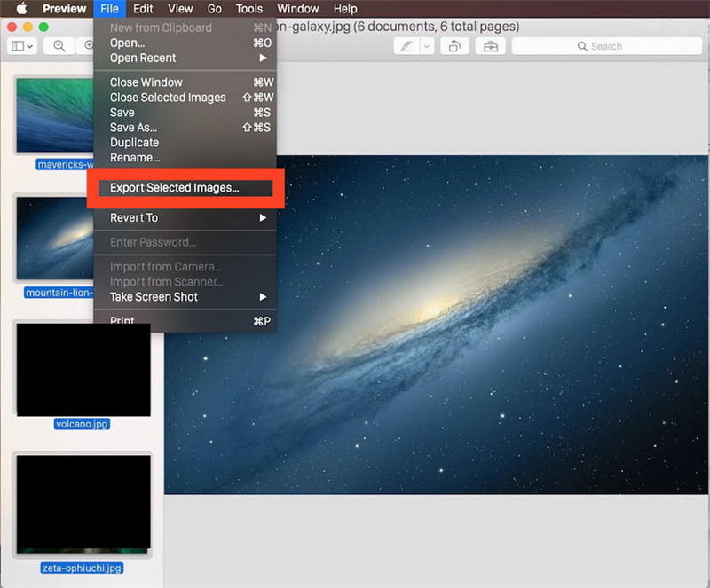The width and height of the screenshot is (710, 588).
Task: Open the Markup annotation pencil tool
Action: [406, 45]
